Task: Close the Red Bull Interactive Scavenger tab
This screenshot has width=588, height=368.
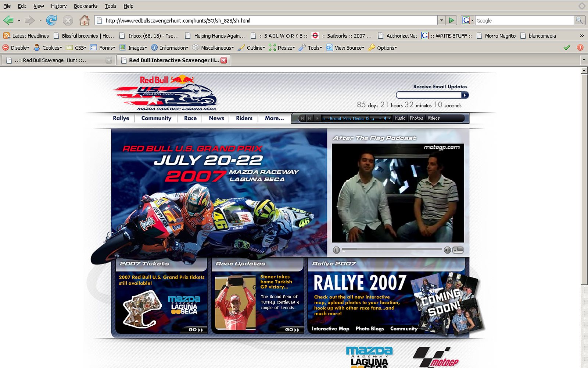Action: (x=224, y=60)
